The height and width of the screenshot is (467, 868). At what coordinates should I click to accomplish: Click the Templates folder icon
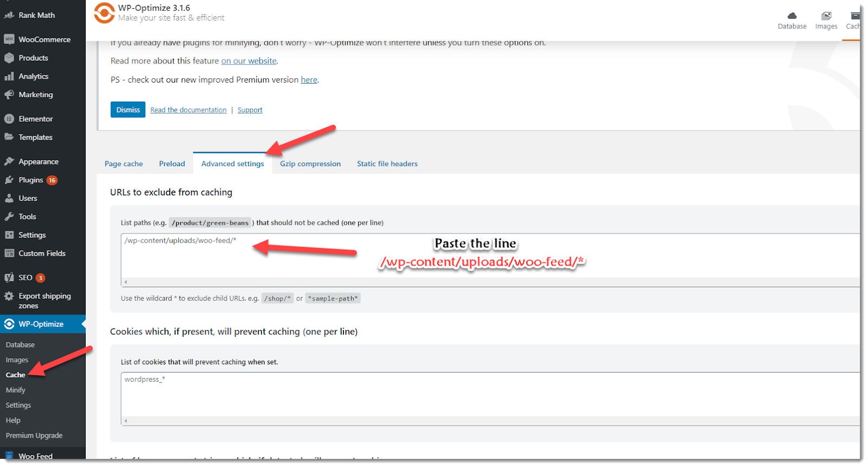9,137
